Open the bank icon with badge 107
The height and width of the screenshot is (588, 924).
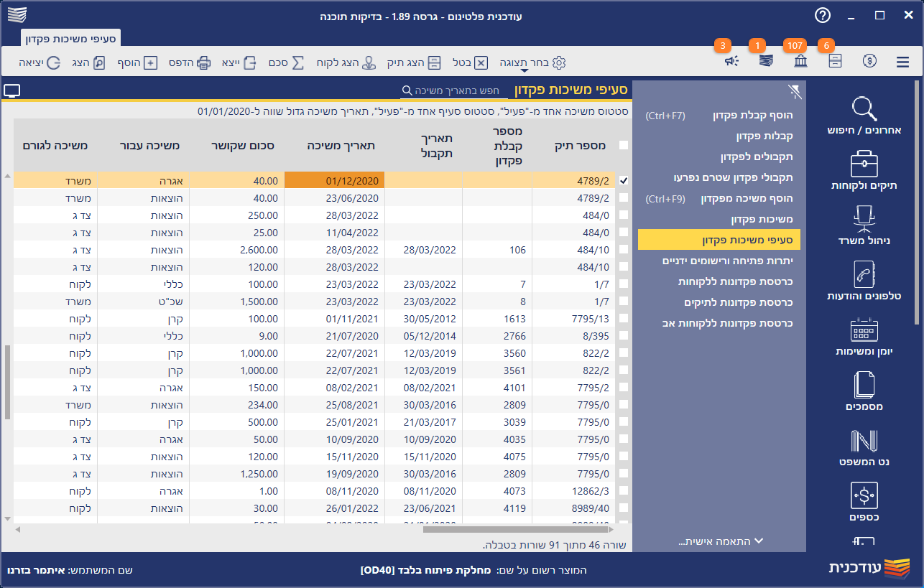pyautogui.click(x=800, y=62)
